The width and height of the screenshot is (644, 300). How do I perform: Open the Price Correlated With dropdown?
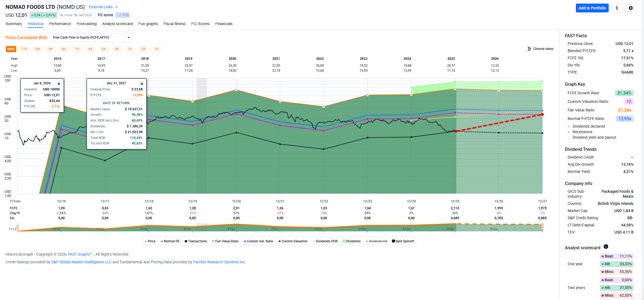(x=91, y=37)
